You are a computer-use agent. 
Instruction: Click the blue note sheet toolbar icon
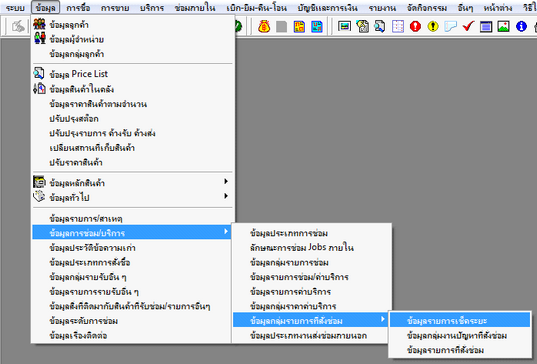[450, 26]
